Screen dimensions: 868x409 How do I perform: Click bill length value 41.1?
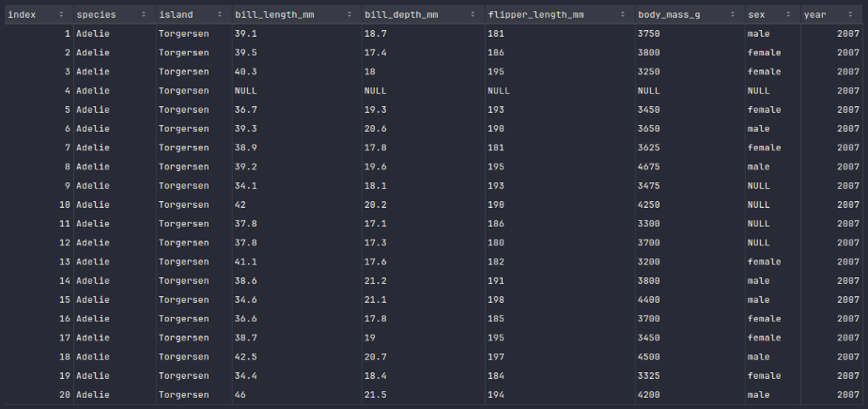pyautogui.click(x=246, y=261)
